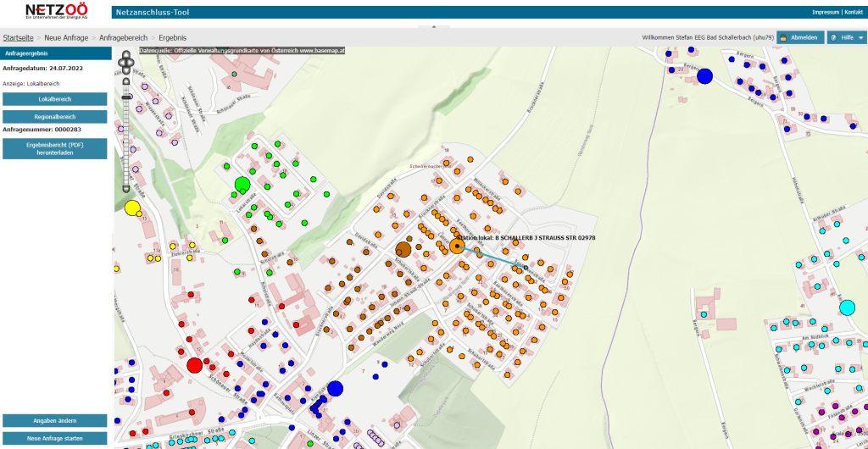Log out with the Abmelden button
The height and width of the screenshot is (449, 868).
pyautogui.click(x=799, y=38)
